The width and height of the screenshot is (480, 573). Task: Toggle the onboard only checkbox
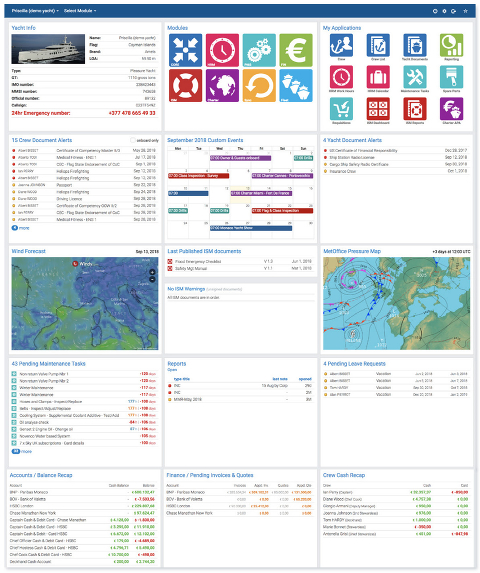pos(133,140)
